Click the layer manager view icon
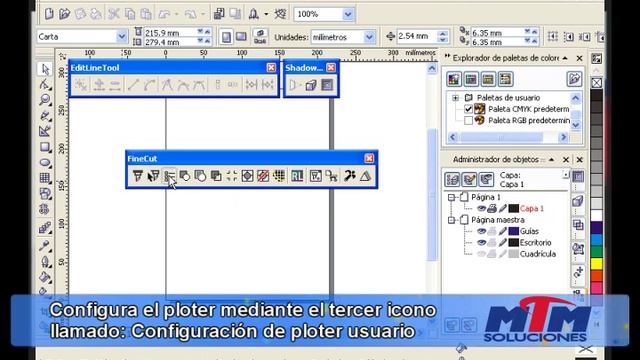640x360 pixels. tap(486, 179)
